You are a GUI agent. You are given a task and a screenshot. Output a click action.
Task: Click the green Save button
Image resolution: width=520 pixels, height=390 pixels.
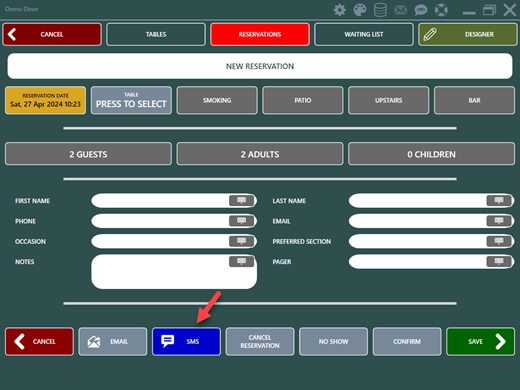tap(480, 341)
